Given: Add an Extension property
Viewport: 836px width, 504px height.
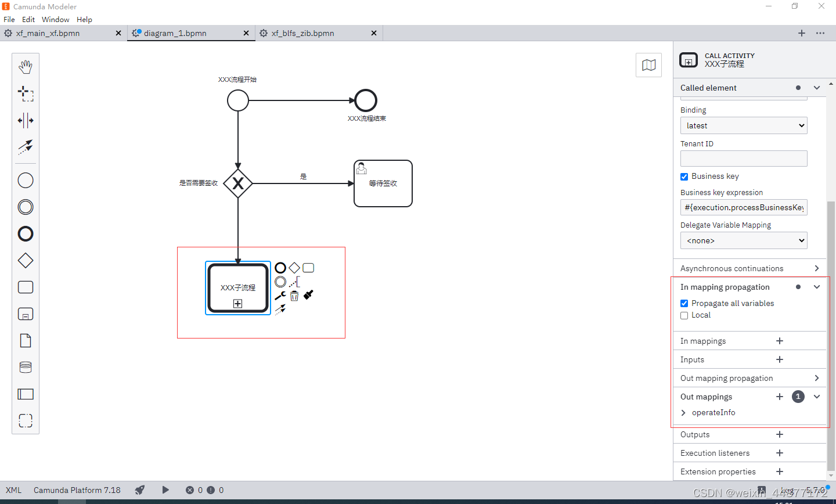Looking at the screenshot, I should point(780,471).
